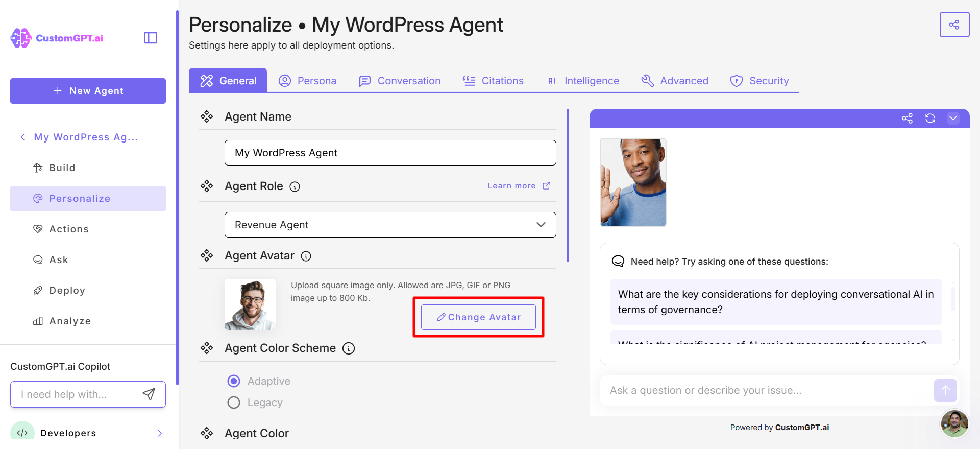This screenshot has height=449, width=980.
Task: Click the Agent Avatar info icon
Action: click(x=306, y=256)
